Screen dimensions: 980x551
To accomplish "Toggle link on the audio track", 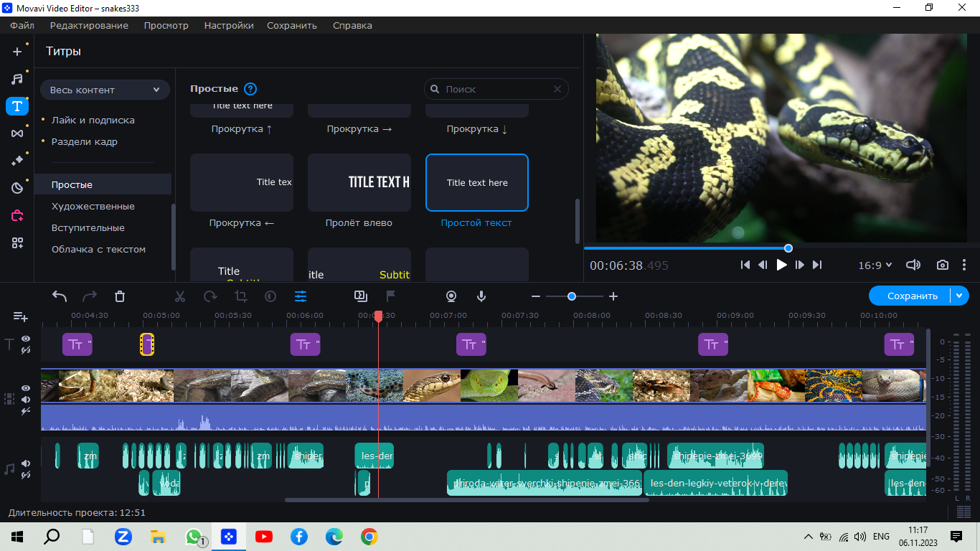I will coord(26,475).
